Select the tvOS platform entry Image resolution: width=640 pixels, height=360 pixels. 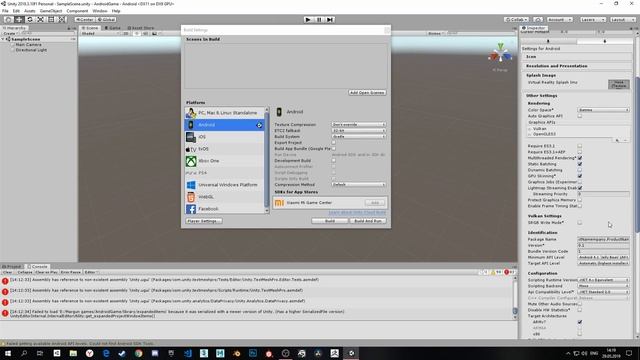224,149
